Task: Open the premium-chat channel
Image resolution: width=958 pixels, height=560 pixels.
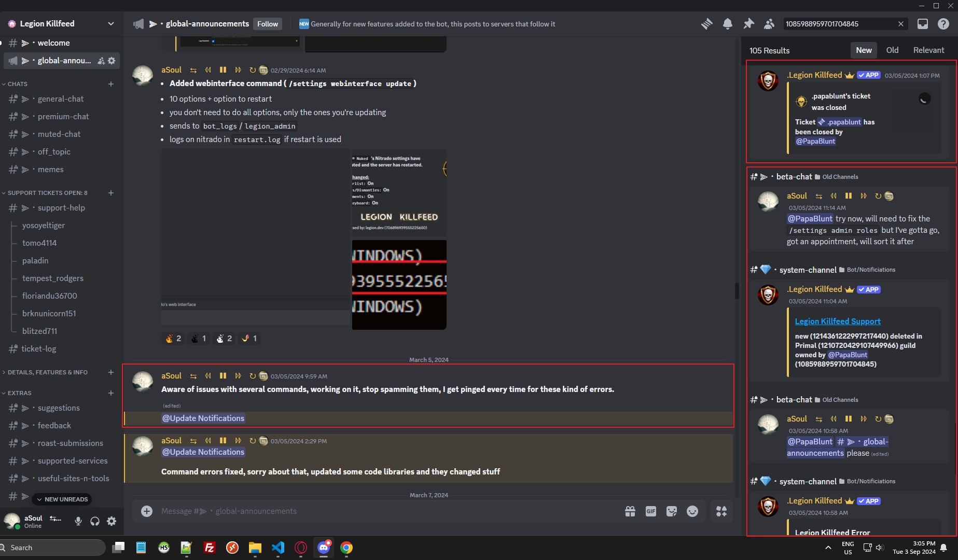Action: point(62,117)
